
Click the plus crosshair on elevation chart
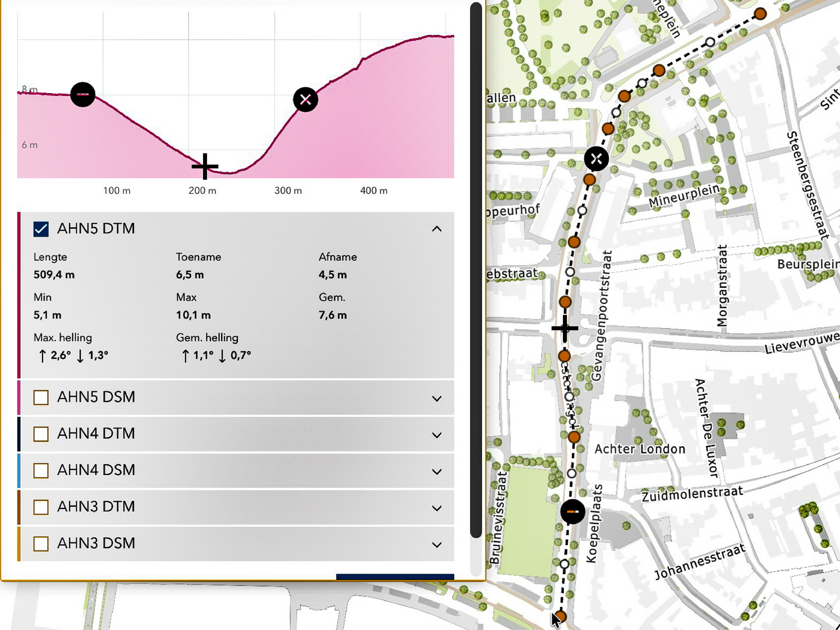[x=205, y=166]
